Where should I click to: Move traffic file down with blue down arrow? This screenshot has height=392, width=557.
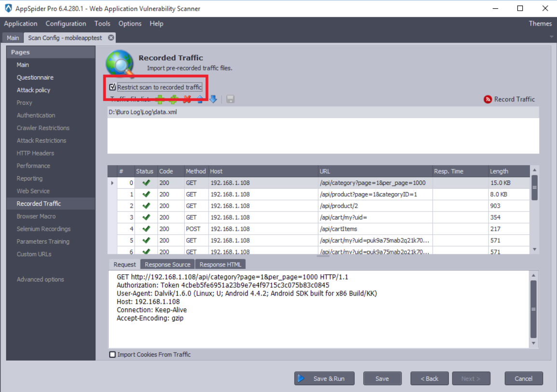pos(213,99)
